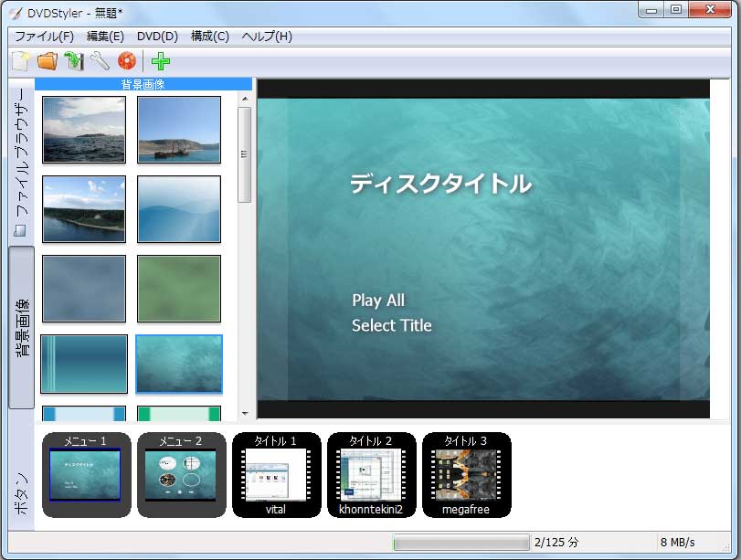Viewport: 741px width, 560px height.
Task: Open the DVD(D) menu
Action: [x=157, y=37]
